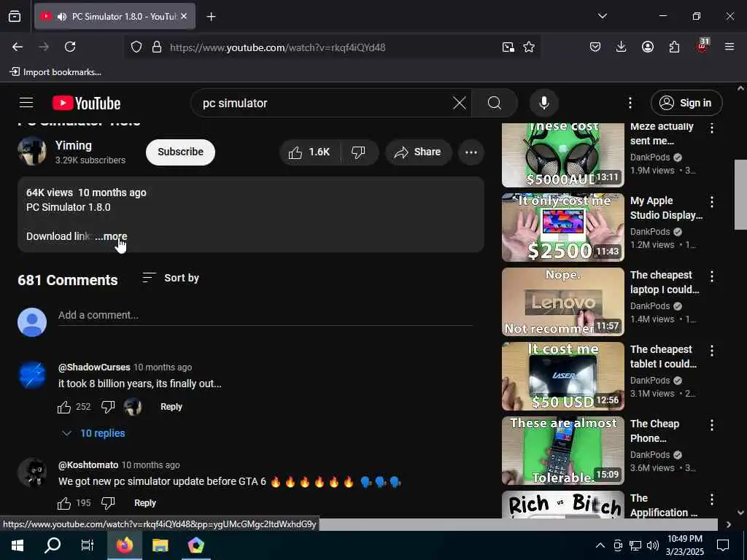Open Firefox downloads panel
Image resolution: width=747 pixels, height=560 pixels.
click(x=621, y=47)
